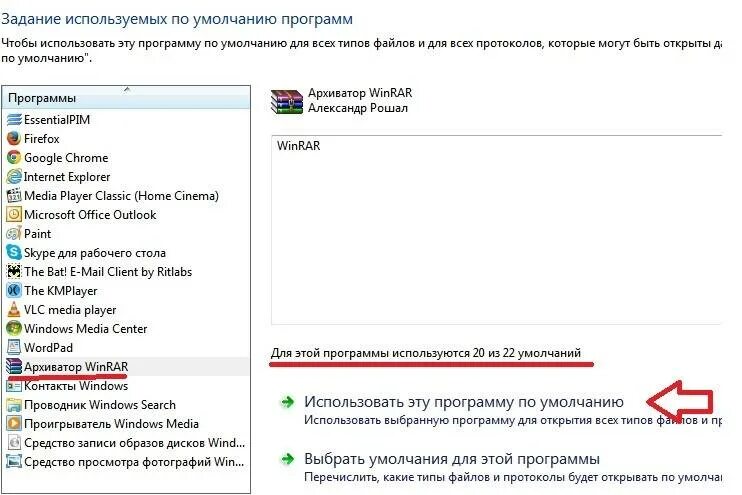Click the Александр Рошал publisher text
742x495 pixels.
[358, 108]
